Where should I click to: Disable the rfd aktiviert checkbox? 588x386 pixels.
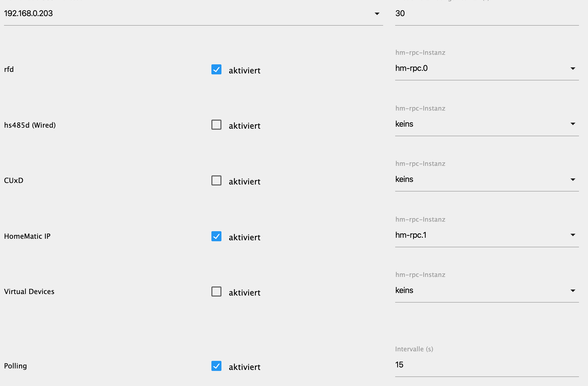coord(216,69)
